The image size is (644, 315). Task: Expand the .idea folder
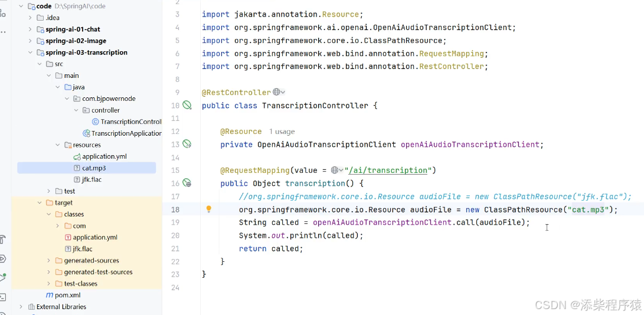[30, 18]
